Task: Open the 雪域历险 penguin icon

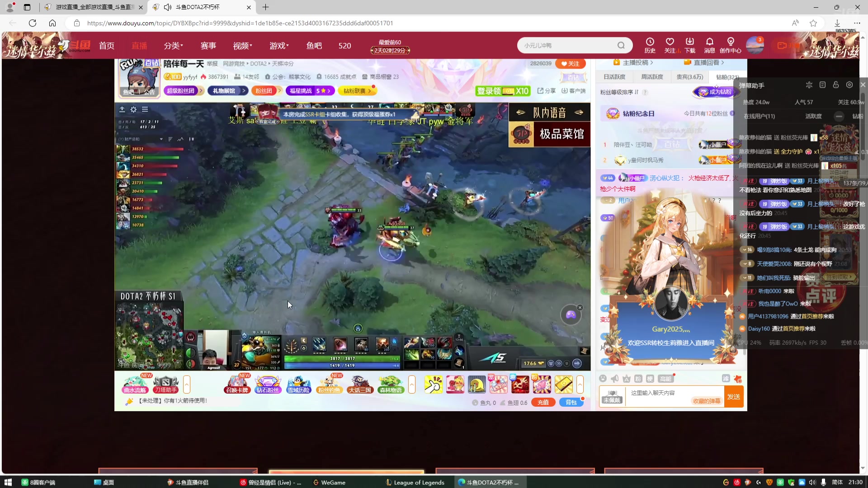Action: pos(298,385)
